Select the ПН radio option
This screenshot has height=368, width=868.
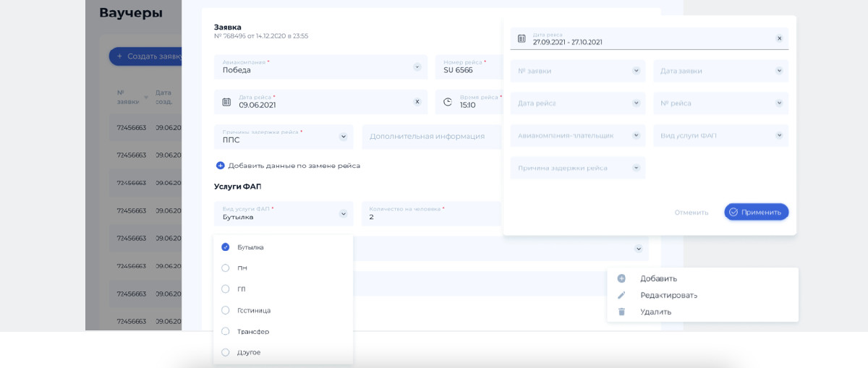click(x=226, y=268)
